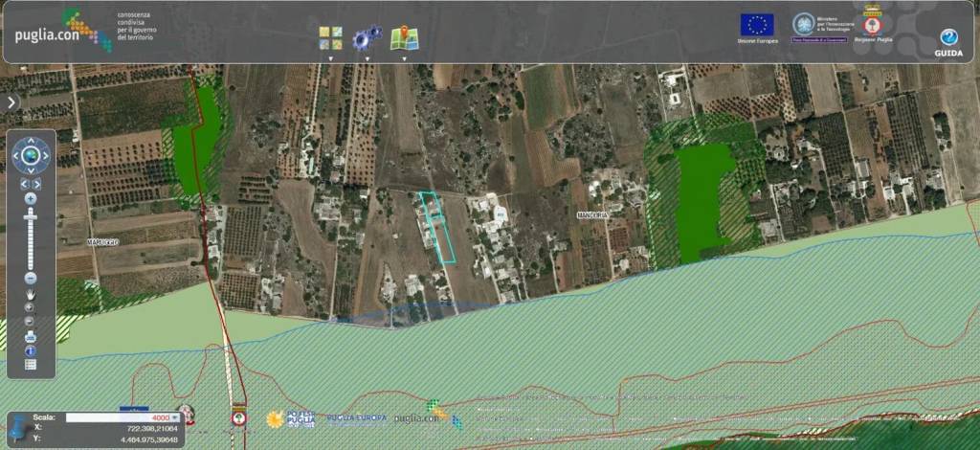
Task: Click the cyan outlined parcel on map
Action: [x=436, y=227]
